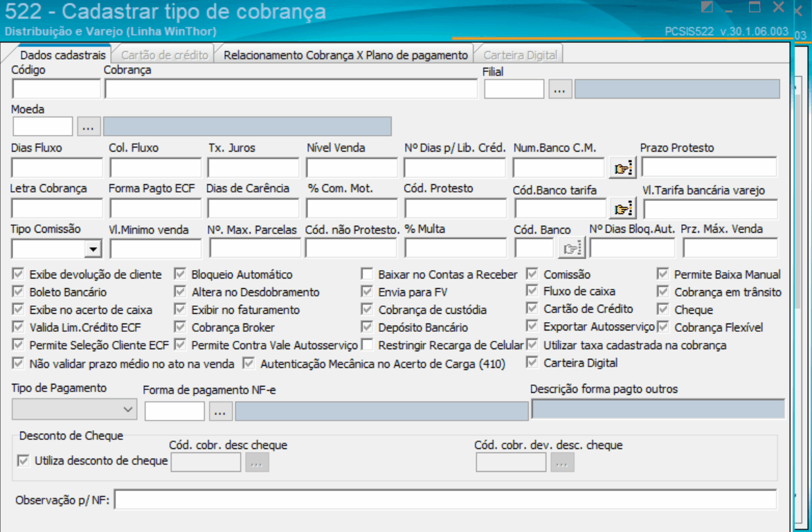Check Restringir Recarga de Celular

[367, 344]
